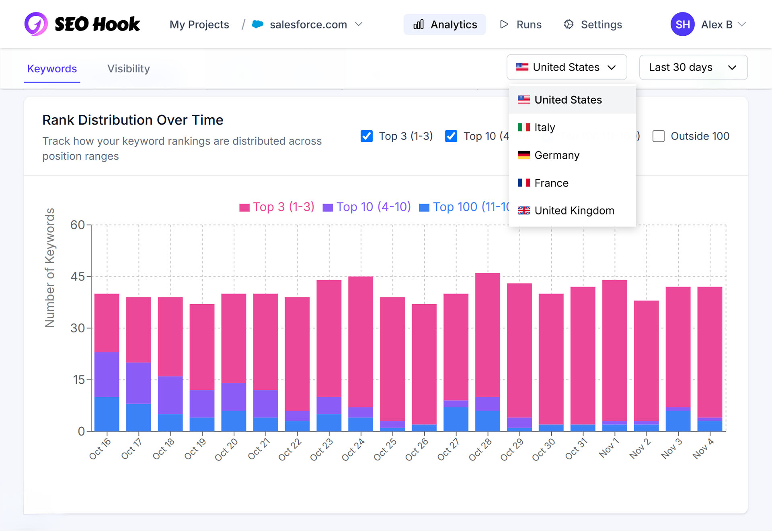
Task: Click the Analytics bar chart icon
Action: click(419, 25)
